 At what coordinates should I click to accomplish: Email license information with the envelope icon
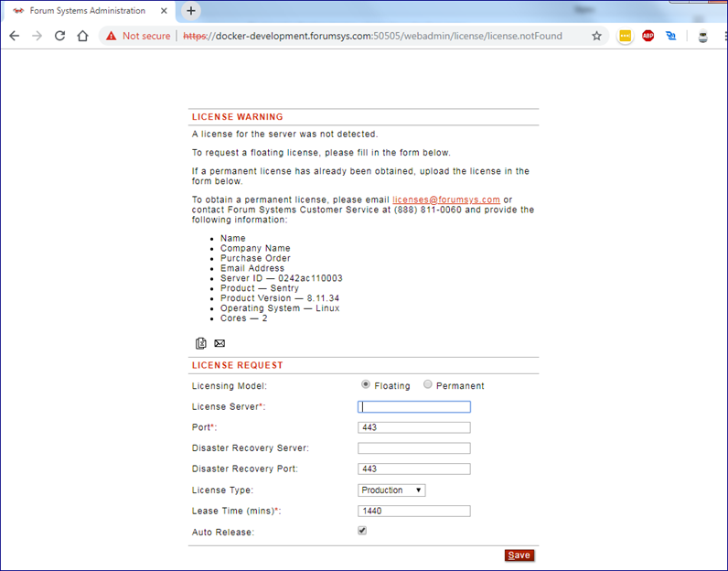click(x=219, y=343)
